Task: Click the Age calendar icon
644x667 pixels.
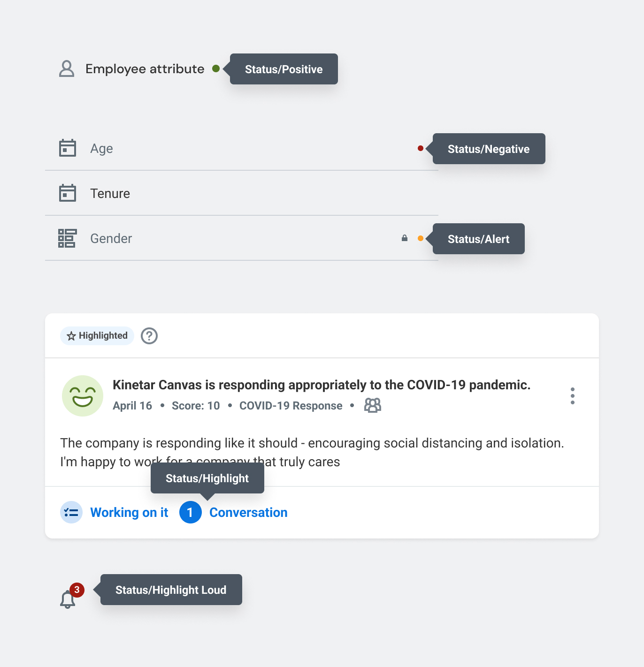Action: point(68,148)
